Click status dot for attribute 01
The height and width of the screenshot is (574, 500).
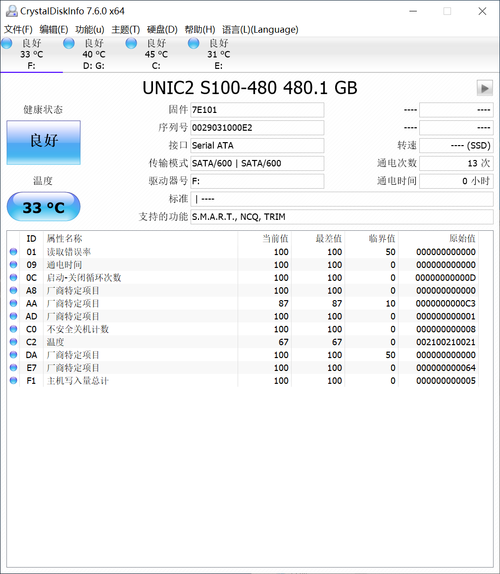tap(14, 251)
